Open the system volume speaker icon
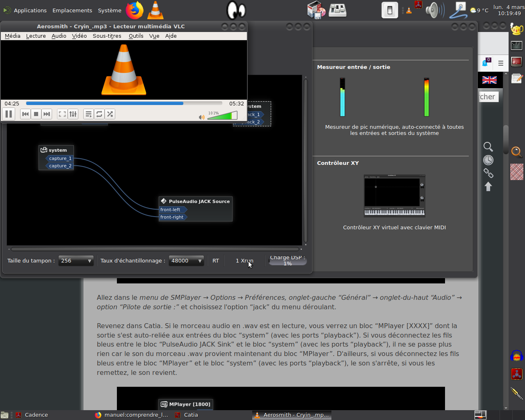Image resolution: width=525 pixels, height=420 pixels. pos(435,10)
